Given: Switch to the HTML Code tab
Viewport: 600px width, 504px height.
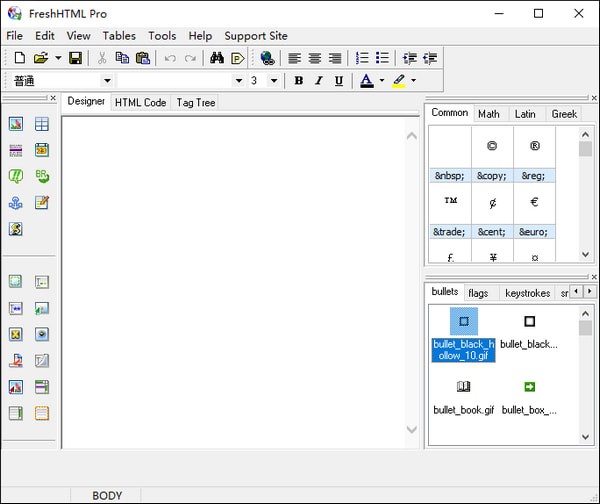Looking at the screenshot, I should tap(140, 102).
